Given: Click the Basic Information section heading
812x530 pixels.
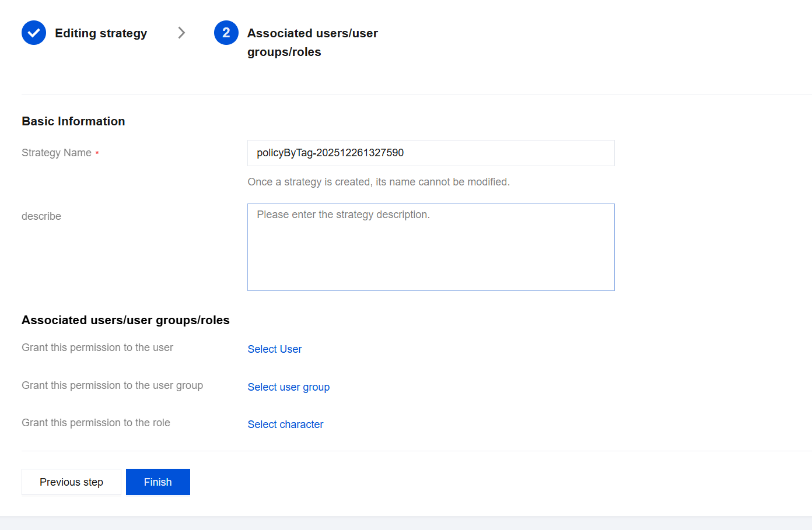Looking at the screenshot, I should 73,121.
